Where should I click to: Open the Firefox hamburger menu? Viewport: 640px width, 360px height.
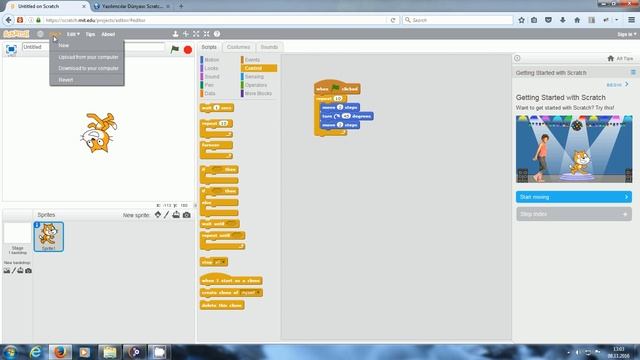click(x=631, y=20)
